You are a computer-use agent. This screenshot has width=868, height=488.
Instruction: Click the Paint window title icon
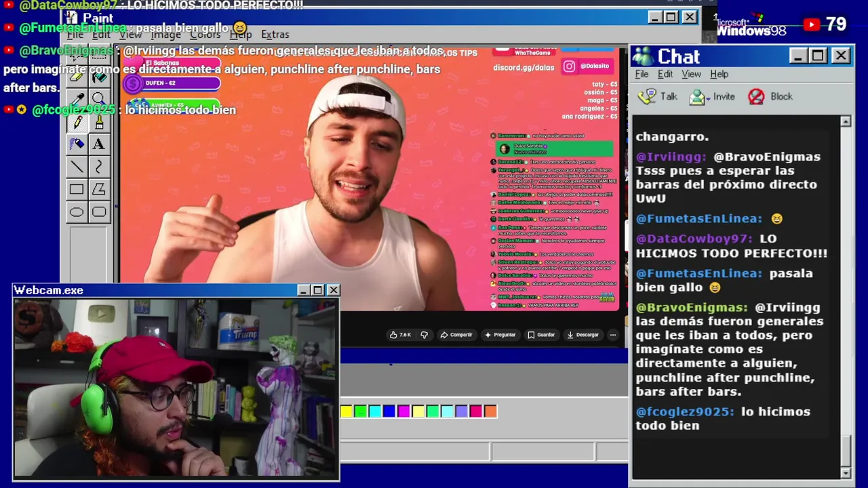[x=72, y=18]
